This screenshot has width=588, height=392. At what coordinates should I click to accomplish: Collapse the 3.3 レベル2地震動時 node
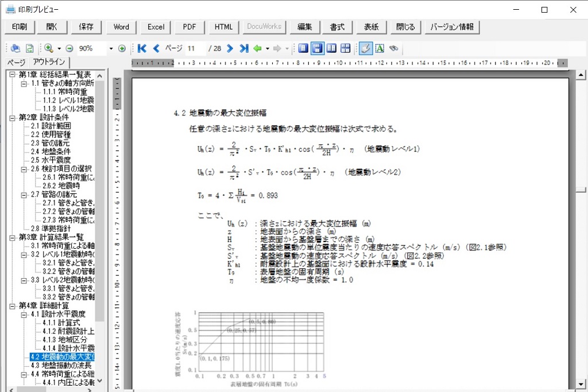pyautogui.click(x=24, y=280)
